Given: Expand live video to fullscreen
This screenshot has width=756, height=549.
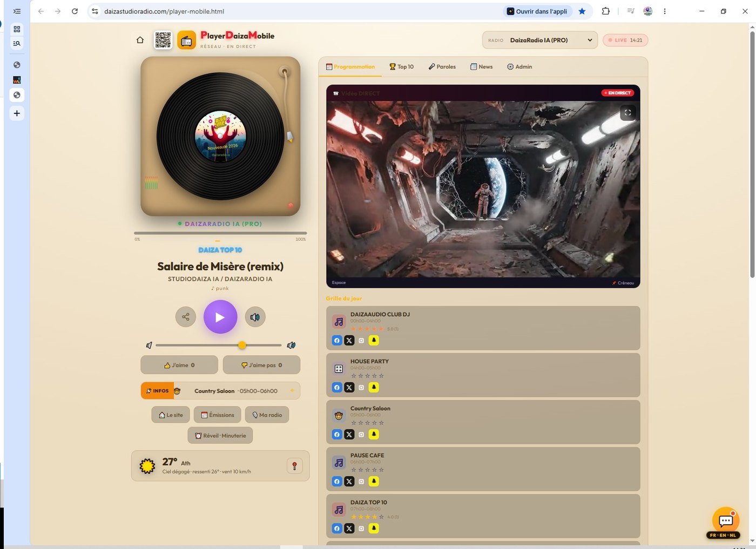Looking at the screenshot, I should tap(627, 113).
